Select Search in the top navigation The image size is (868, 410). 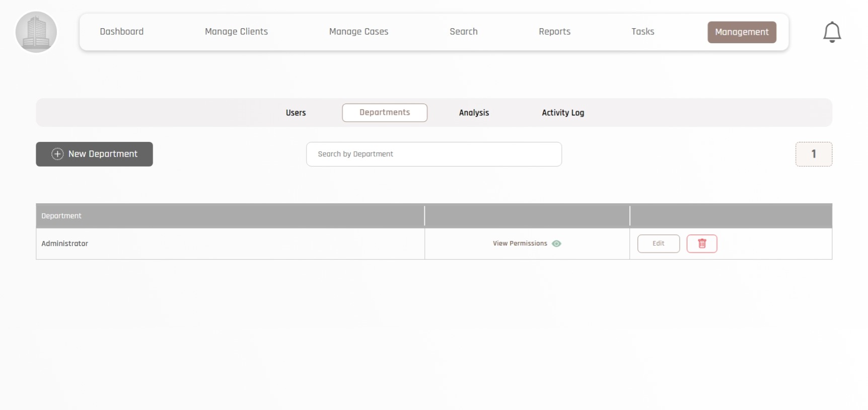(463, 32)
